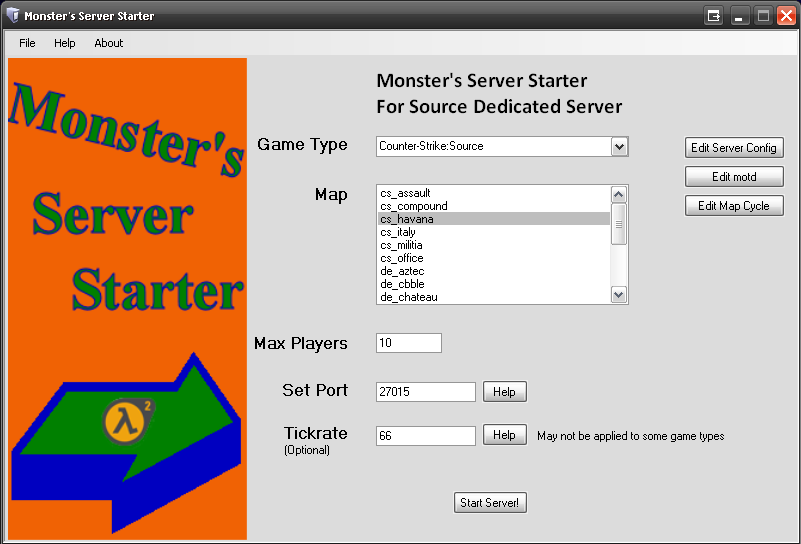Click the Half-Life 2 lambda arrow logo

point(126,442)
